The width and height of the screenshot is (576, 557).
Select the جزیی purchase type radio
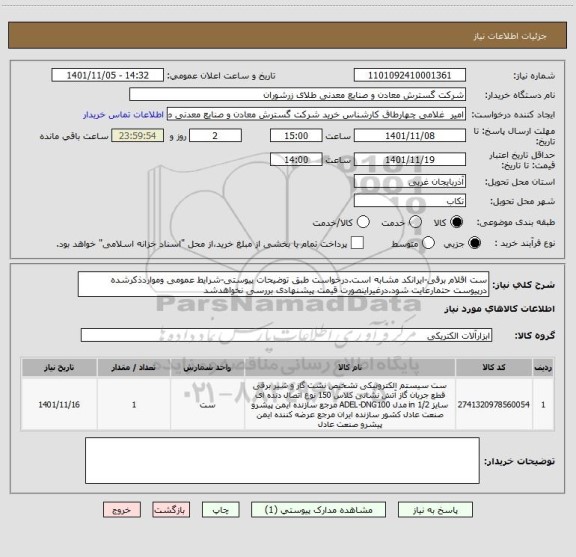474,243
